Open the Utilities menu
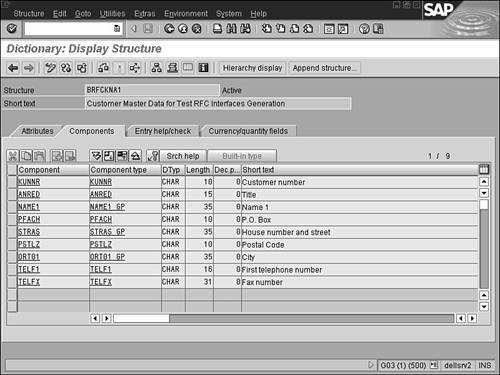This screenshot has height=375, width=500. (112, 14)
